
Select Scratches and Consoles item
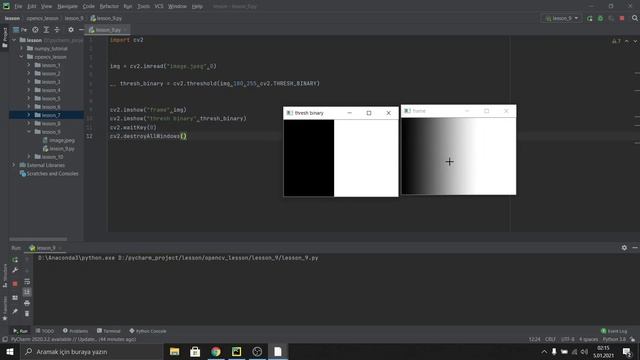point(49,173)
